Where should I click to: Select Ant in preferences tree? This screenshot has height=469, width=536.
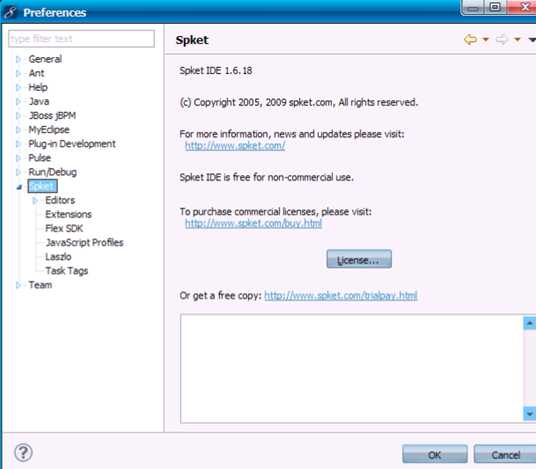point(37,73)
